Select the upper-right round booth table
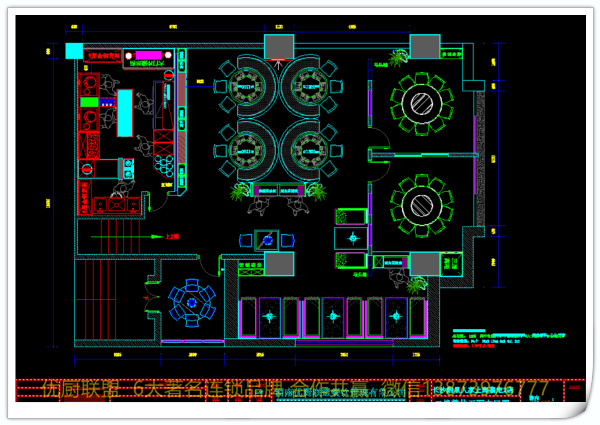 [306, 82]
